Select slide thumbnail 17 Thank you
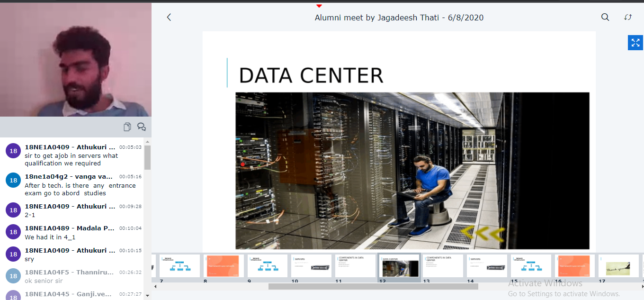644x300 pixels. [618, 266]
